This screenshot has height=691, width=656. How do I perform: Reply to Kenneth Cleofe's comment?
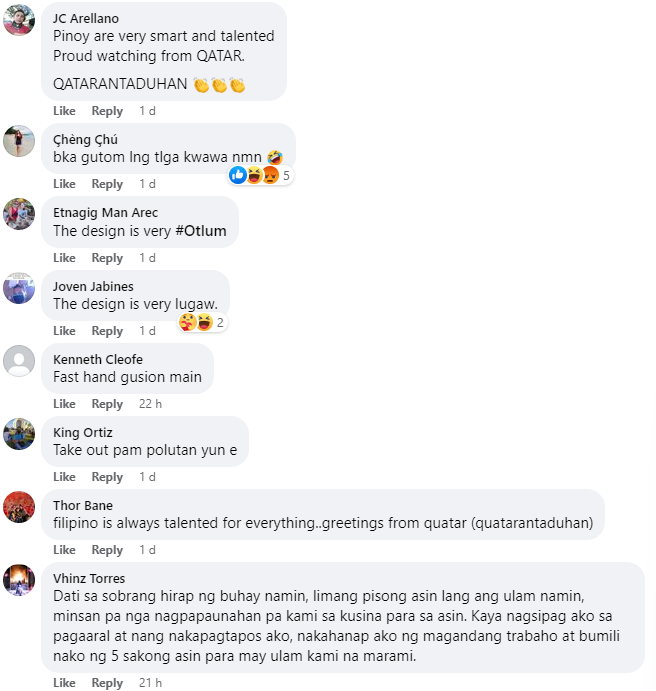pos(107,404)
